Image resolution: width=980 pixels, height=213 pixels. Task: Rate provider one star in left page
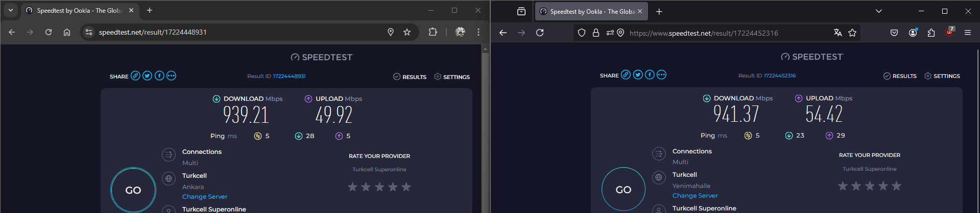click(352, 187)
